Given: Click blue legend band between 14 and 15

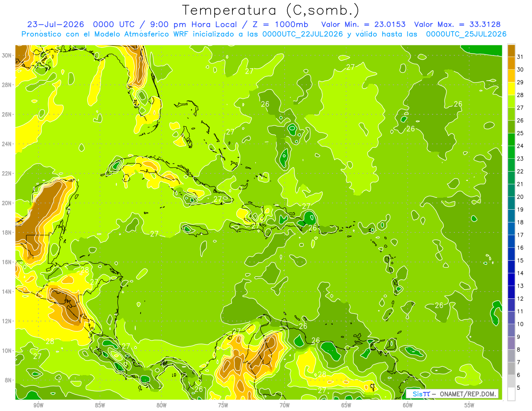Looking at the screenshot, I should pos(511,267).
